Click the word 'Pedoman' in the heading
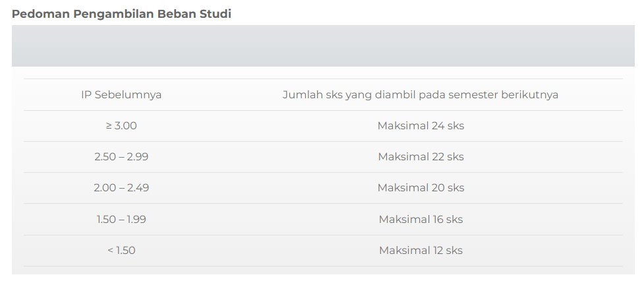This screenshot has width=644, height=283. [x=36, y=14]
